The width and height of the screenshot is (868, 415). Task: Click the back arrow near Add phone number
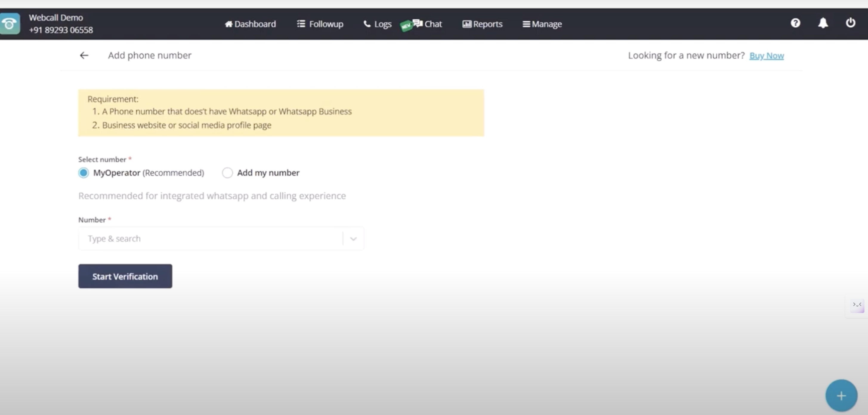point(84,55)
